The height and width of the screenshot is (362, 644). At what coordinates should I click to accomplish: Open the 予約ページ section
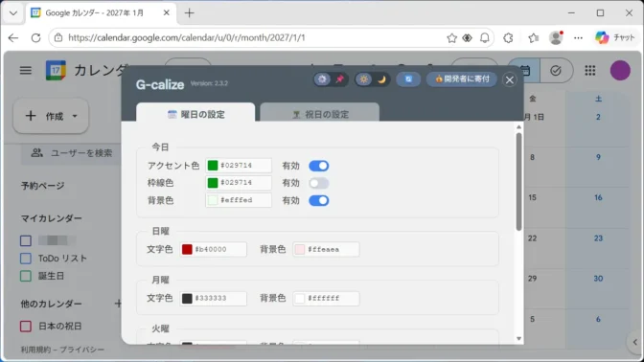[x=43, y=186]
